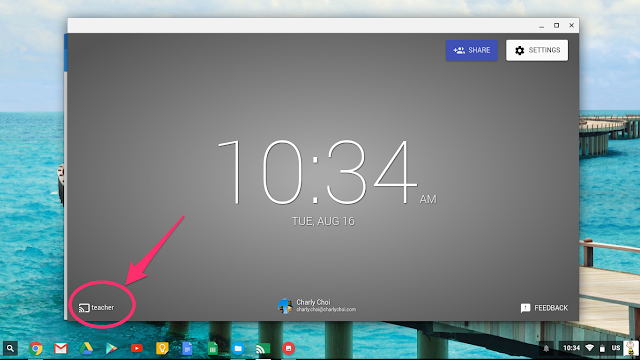This screenshot has height=360, width=640.
Task: Click the red round app icon on shelf
Action: 288,348
